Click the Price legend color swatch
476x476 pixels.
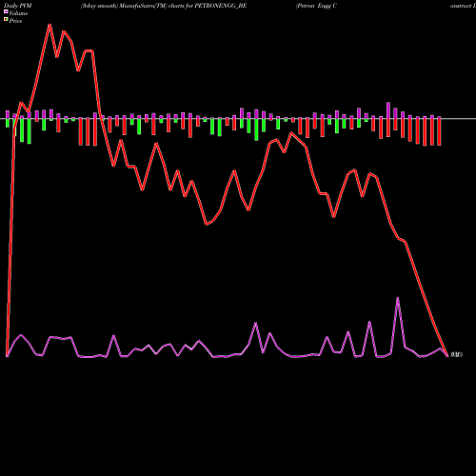[6, 19]
